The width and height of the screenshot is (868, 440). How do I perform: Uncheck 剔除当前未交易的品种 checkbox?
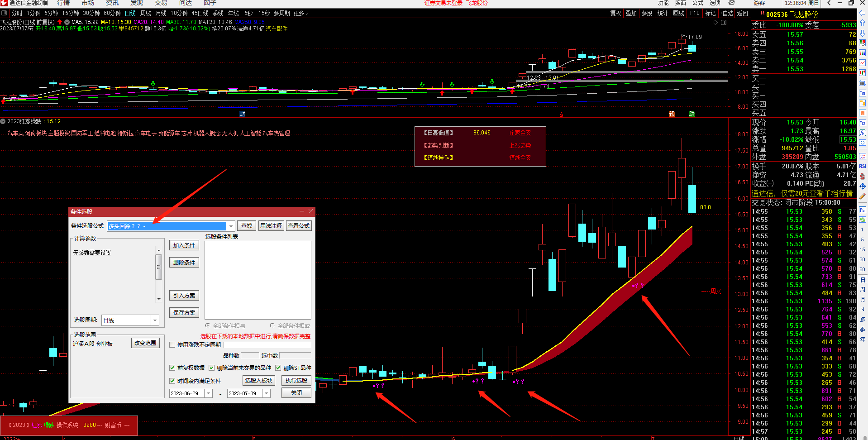pos(211,368)
